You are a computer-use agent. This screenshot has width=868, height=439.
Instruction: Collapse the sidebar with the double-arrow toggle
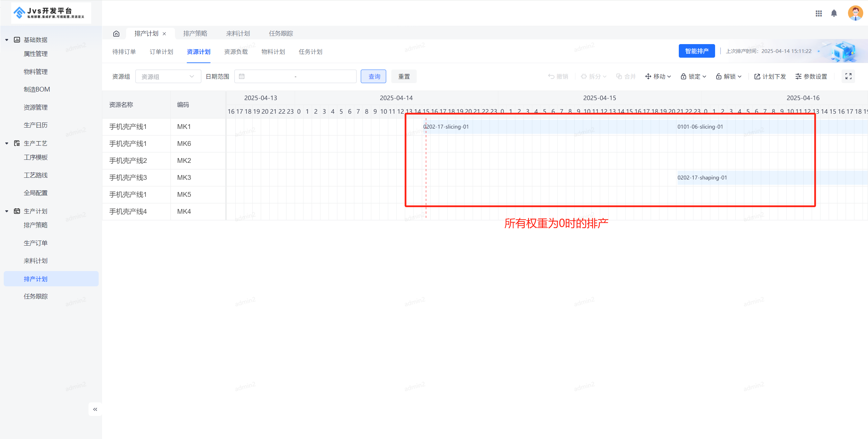(x=95, y=409)
